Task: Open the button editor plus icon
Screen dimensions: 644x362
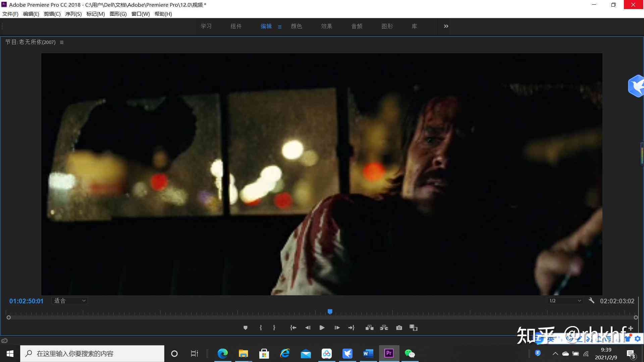Action: pyautogui.click(x=631, y=328)
